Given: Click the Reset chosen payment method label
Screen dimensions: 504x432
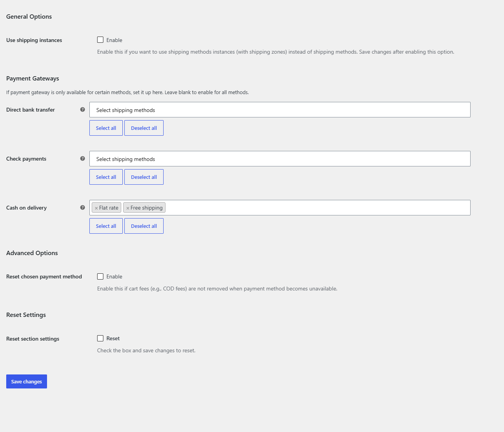Looking at the screenshot, I should click(44, 276).
